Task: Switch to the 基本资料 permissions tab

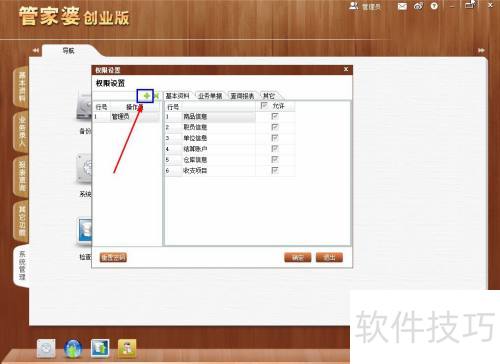Action: coord(178,96)
